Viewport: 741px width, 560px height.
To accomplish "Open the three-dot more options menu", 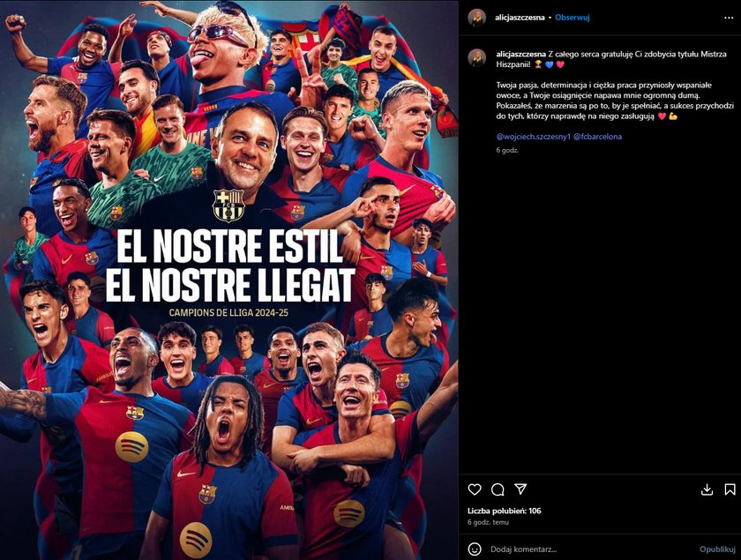I will point(729,18).
